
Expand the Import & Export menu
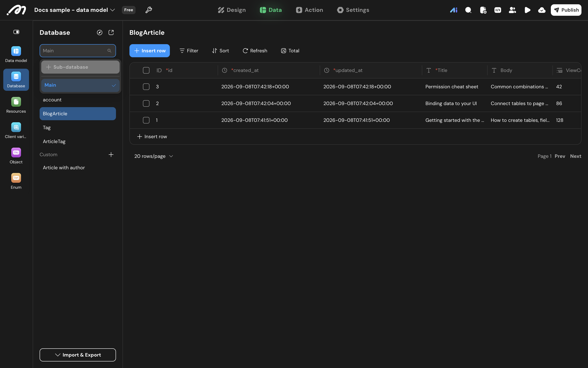coord(78,355)
